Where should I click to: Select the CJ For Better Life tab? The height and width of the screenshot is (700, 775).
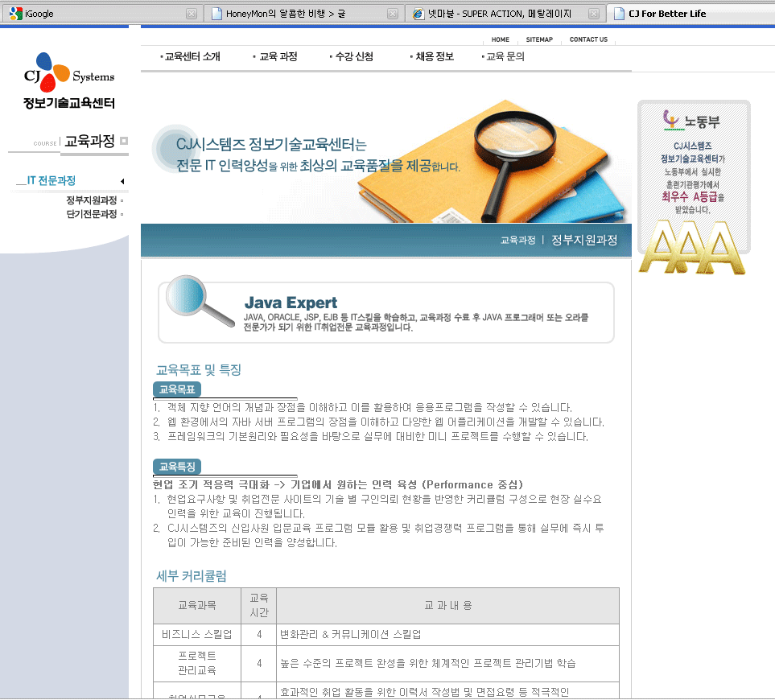coord(692,14)
